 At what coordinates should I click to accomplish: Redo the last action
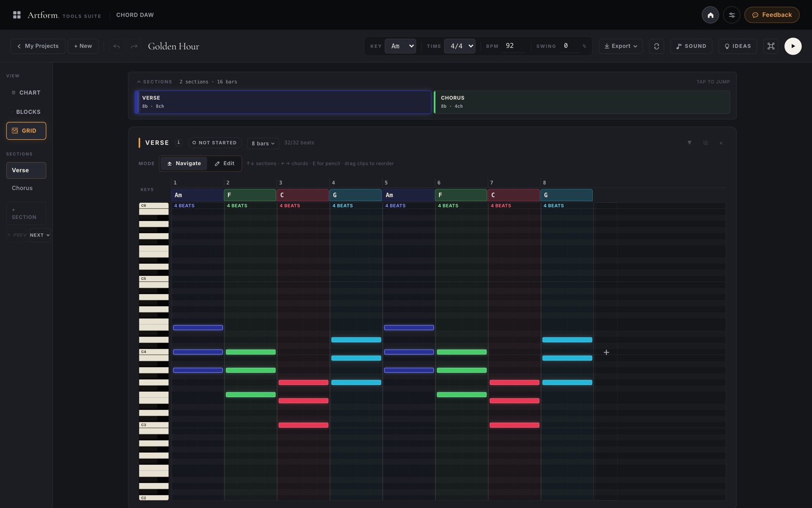(134, 46)
